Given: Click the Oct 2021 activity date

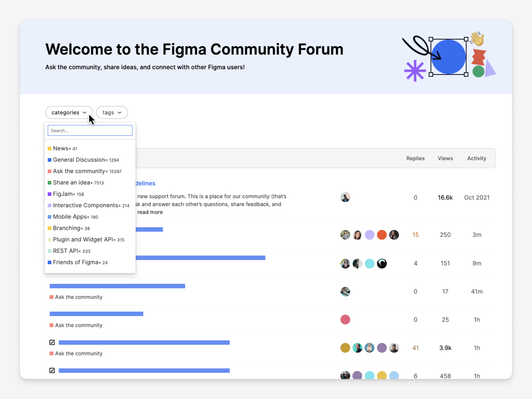Looking at the screenshot, I should pos(477,198).
